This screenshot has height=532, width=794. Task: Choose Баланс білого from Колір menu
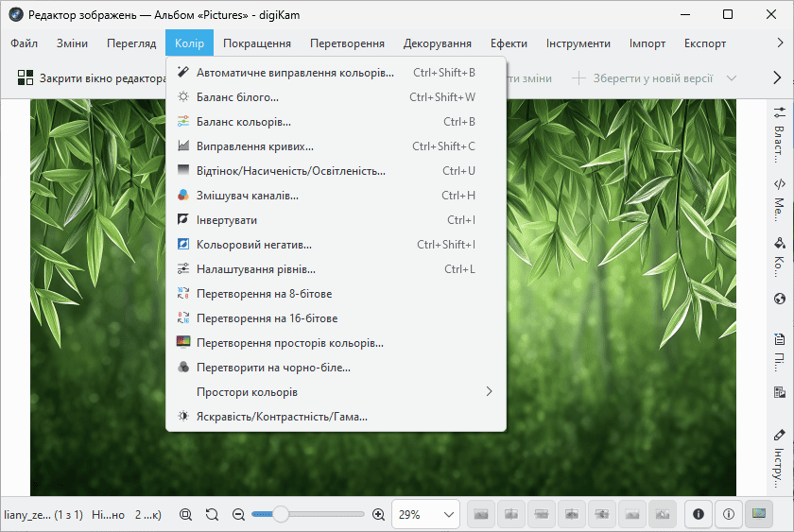(336, 97)
